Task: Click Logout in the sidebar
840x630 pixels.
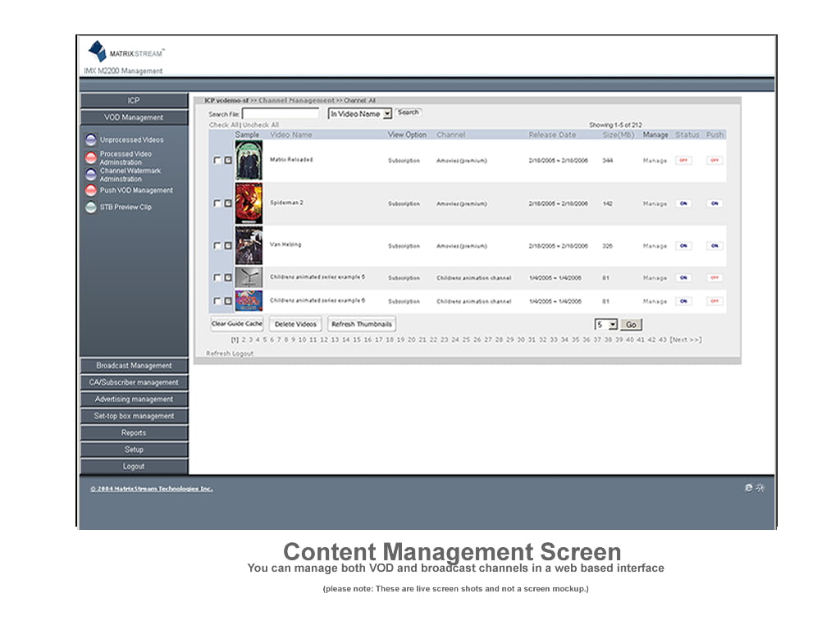Action: coord(134,466)
